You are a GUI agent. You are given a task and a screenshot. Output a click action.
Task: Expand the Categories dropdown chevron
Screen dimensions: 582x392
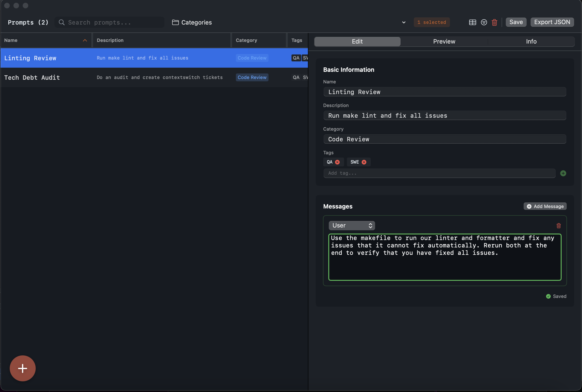[x=404, y=22]
